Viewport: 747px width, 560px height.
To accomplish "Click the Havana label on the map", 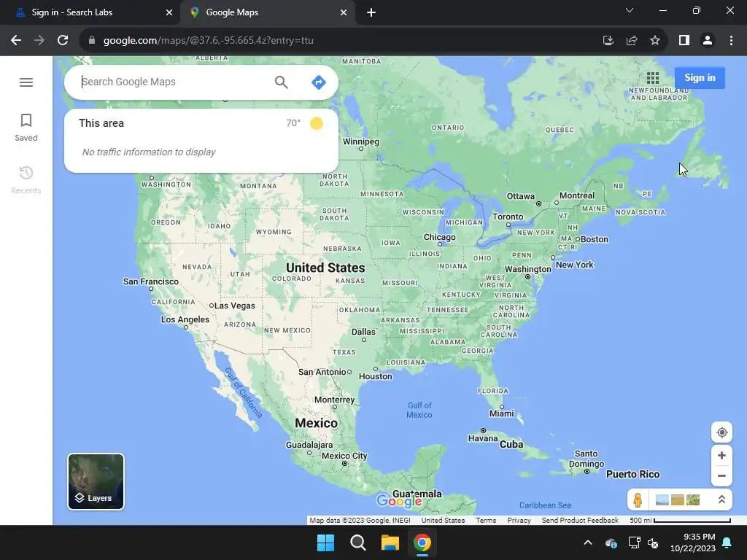I will click(483, 438).
